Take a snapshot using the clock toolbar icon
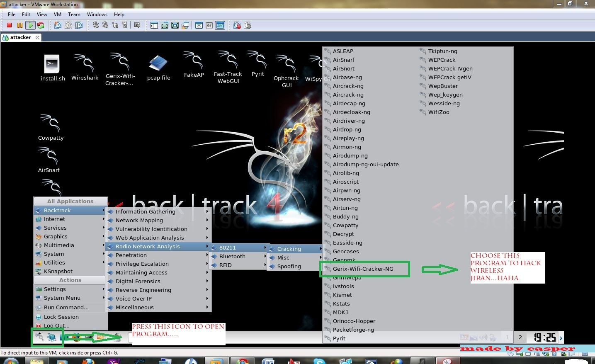 pos(58,25)
